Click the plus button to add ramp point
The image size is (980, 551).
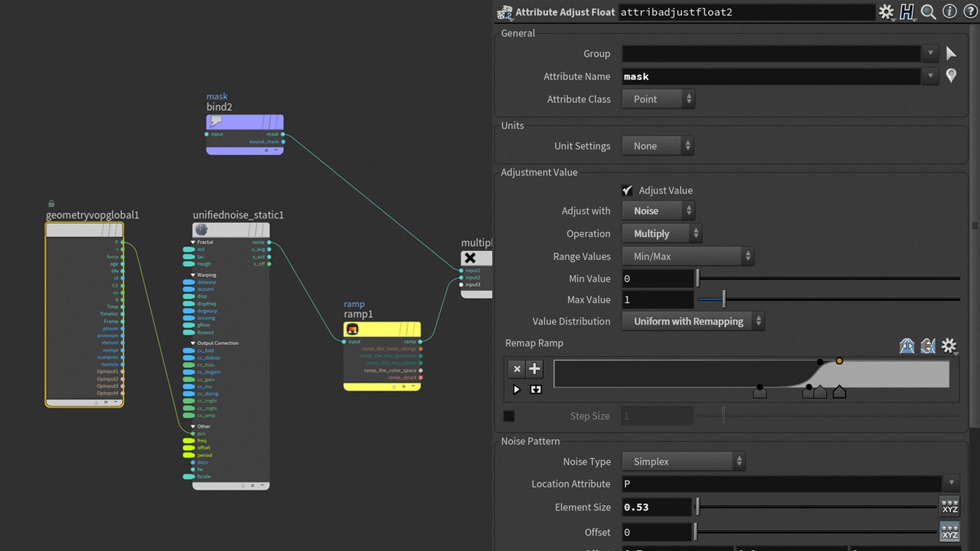tap(534, 369)
